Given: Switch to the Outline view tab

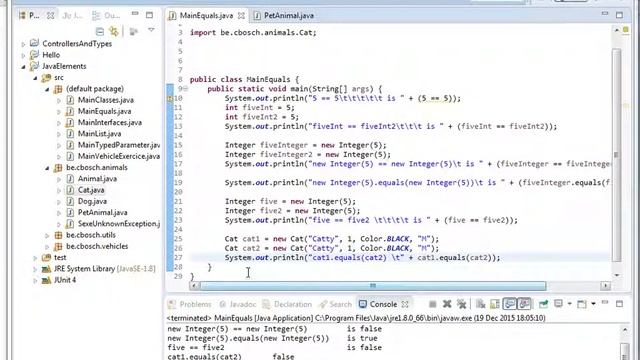Looking at the screenshot, I should point(106,16).
